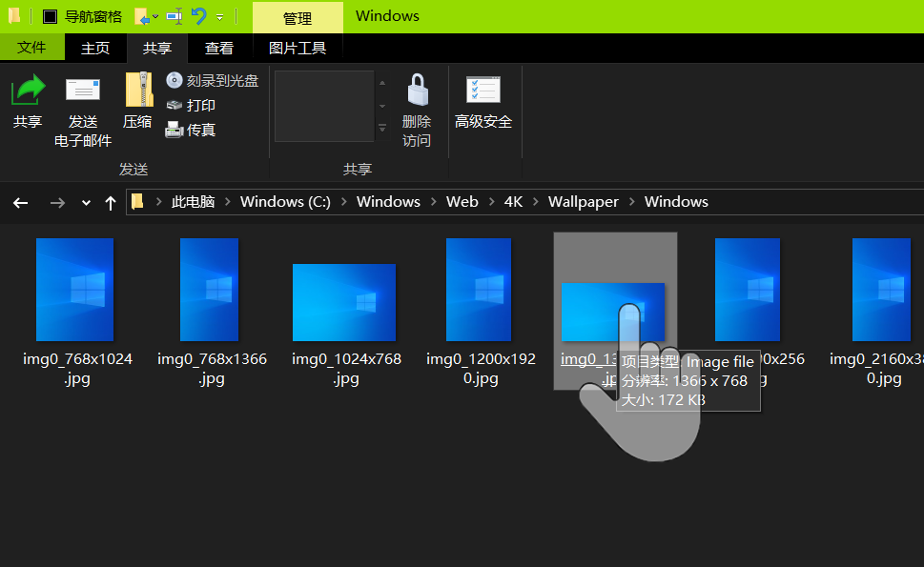Select the Share (共享) ribbon tab

157,48
